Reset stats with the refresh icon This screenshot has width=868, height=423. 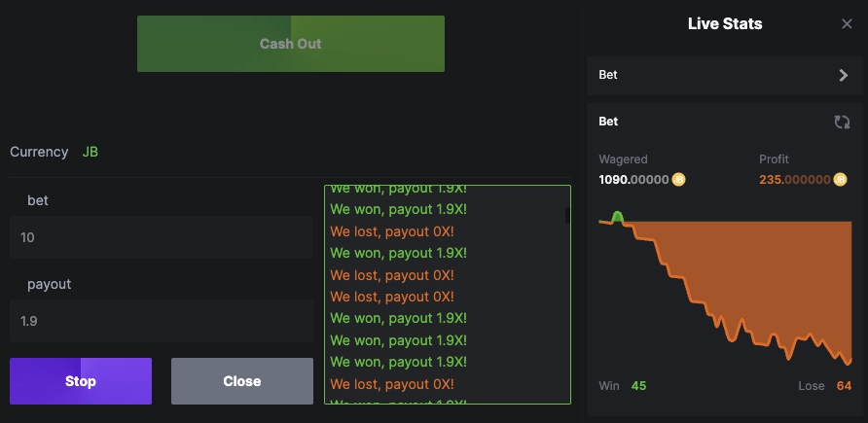[x=842, y=122]
